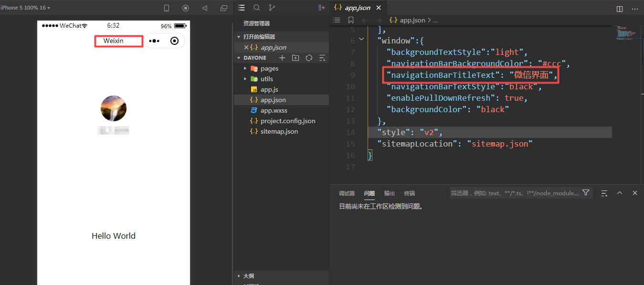Click the 资源管理器 header text
The width and height of the screenshot is (644, 285).
[257, 23]
